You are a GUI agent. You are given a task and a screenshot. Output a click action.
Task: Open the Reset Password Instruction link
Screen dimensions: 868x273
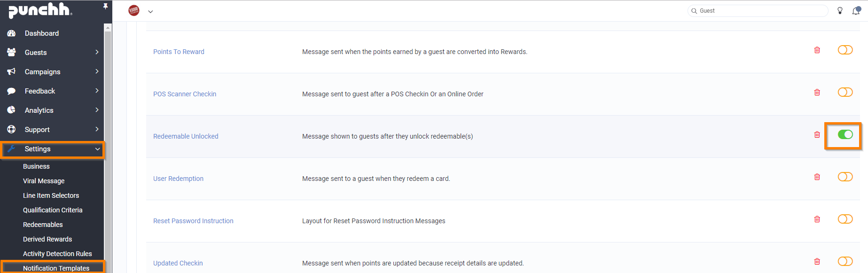[x=193, y=221]
